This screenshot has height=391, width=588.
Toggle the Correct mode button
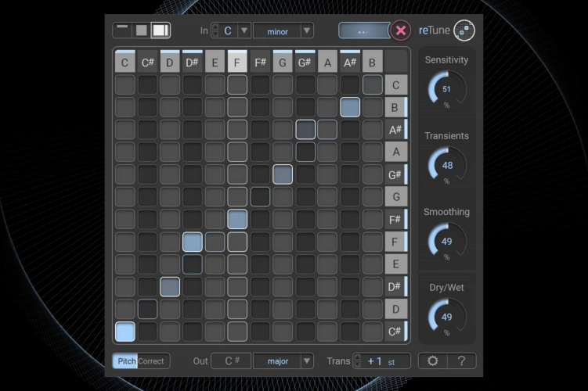click(x=152, y=361)
